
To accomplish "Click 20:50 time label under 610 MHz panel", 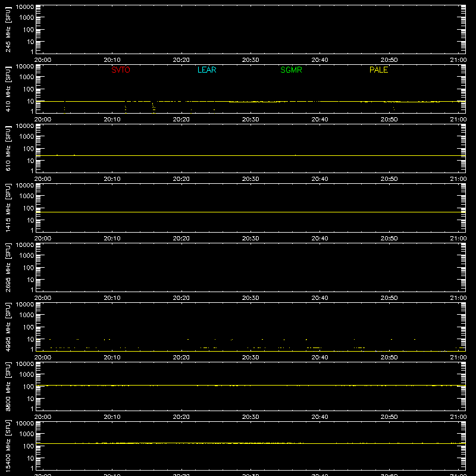I will pyautogui.click(x=389, y=179).
